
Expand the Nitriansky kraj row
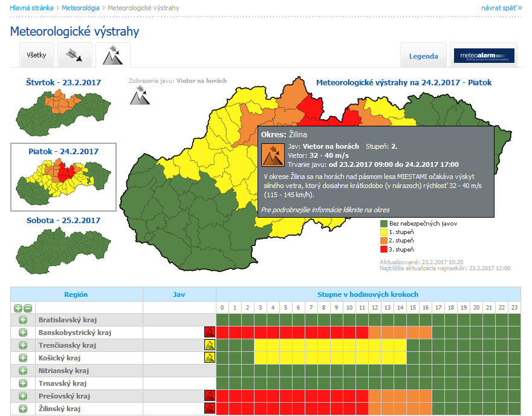(x=23, y=370)
